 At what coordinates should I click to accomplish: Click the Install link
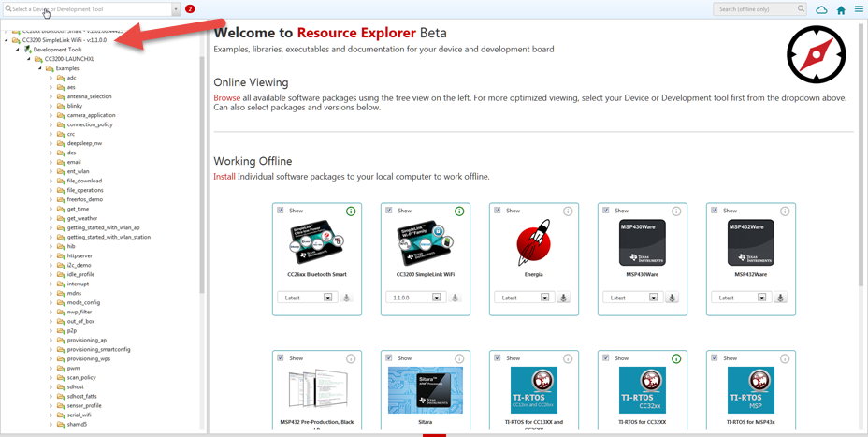(x=224, y=177)
